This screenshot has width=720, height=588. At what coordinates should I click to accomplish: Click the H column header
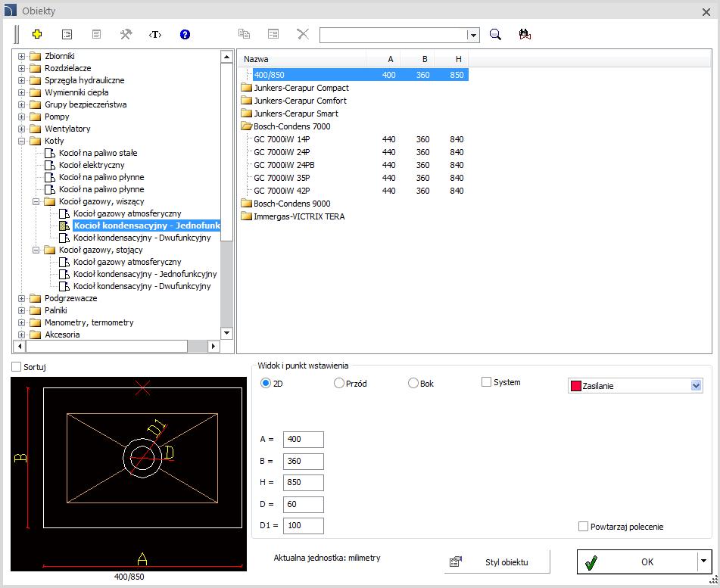coord(451,59)
